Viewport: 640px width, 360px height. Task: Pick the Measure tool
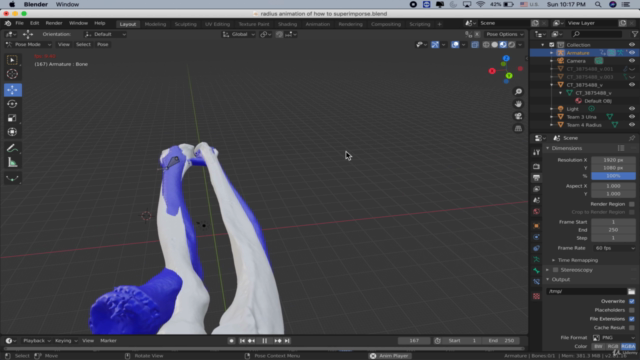coord(12,163)
